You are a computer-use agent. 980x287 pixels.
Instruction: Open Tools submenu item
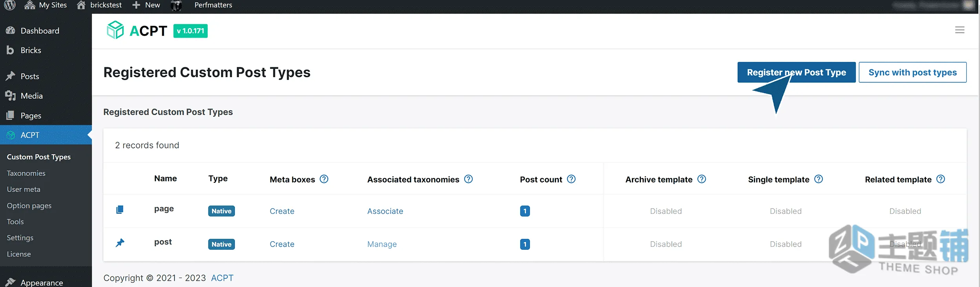pyautogui.click(x=15, y=222)
